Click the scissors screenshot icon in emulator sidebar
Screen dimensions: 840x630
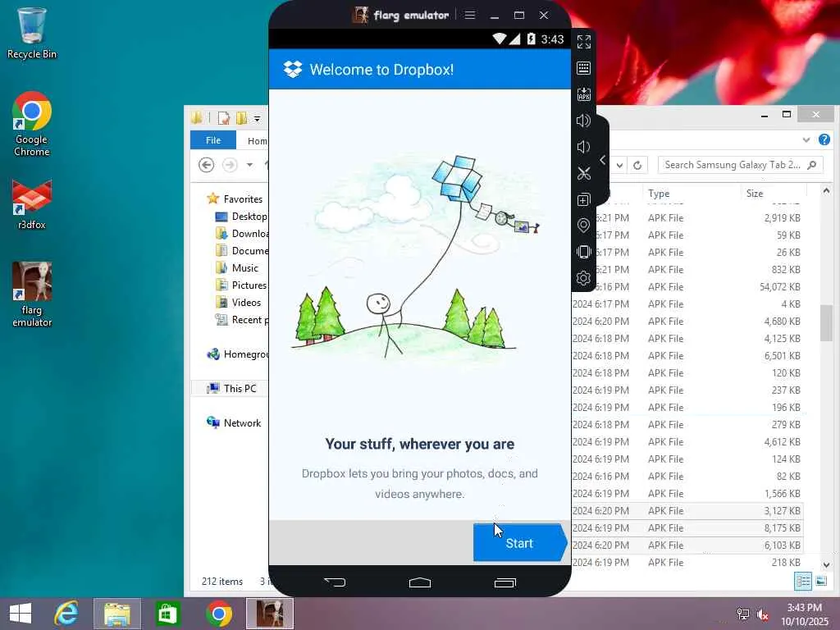(583, 173)
